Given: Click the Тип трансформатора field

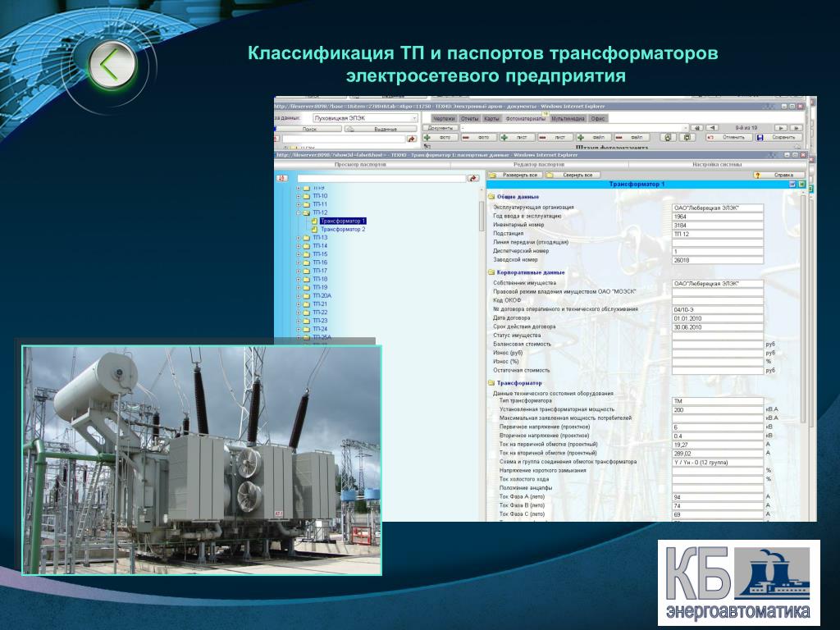Looking at the screenshot, I should (x=717, y=400).
